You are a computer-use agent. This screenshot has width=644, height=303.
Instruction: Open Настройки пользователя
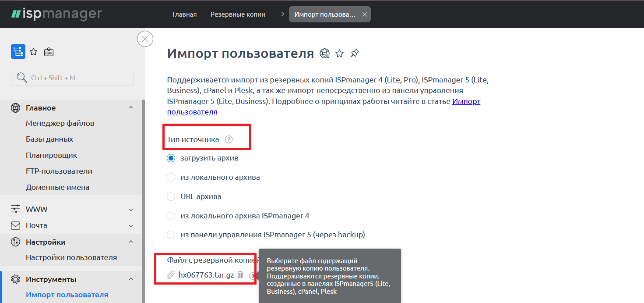71,257
